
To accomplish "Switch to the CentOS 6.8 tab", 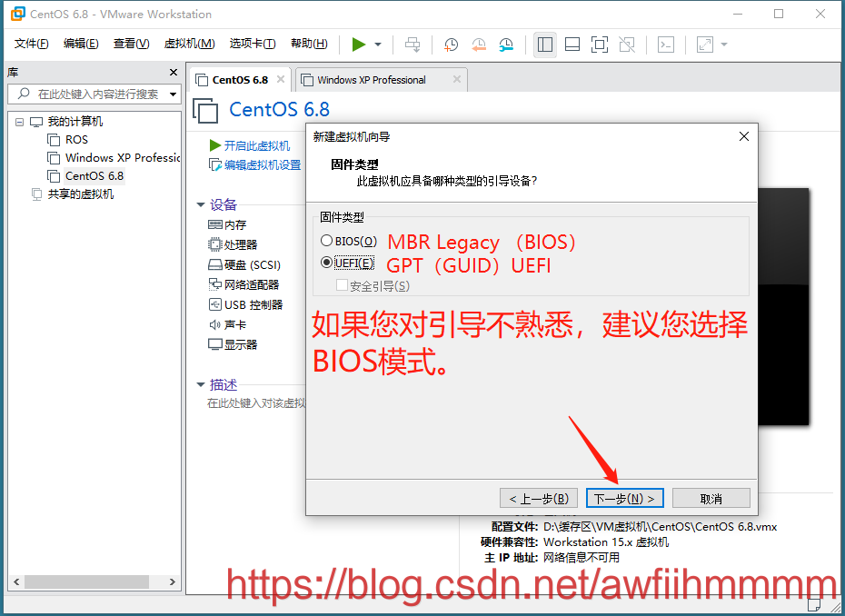I will (x=239, y=80).
